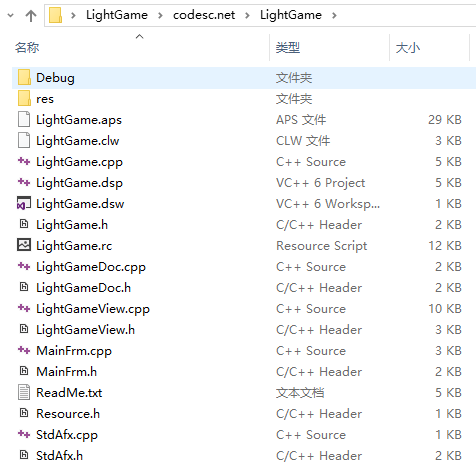
Task: Open the recent locations dropdown chevron
Action: [11, 15]
